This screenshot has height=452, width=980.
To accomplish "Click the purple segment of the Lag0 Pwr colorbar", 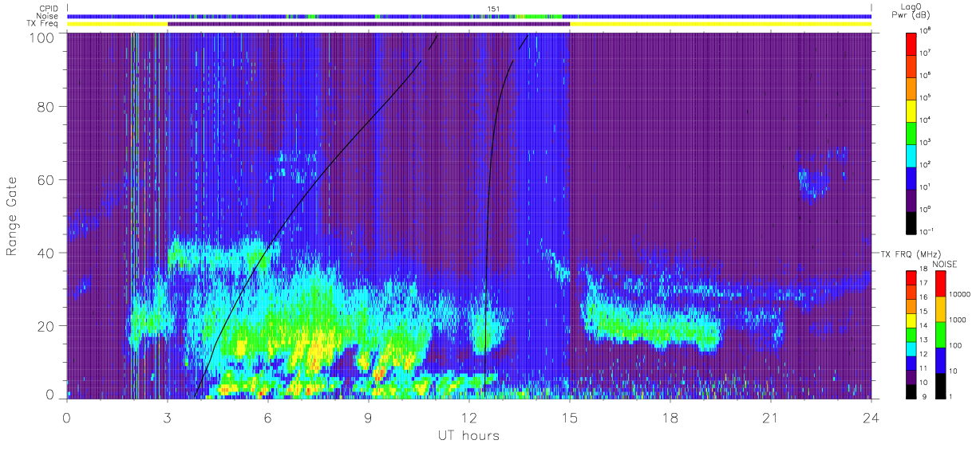I will coord(911,199).
